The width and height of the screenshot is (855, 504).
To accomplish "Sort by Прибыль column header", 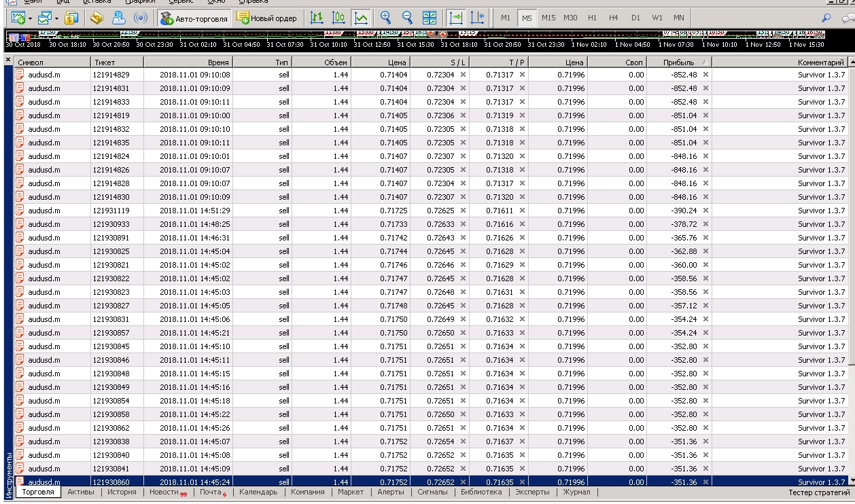I will click(x=679, y=62).
